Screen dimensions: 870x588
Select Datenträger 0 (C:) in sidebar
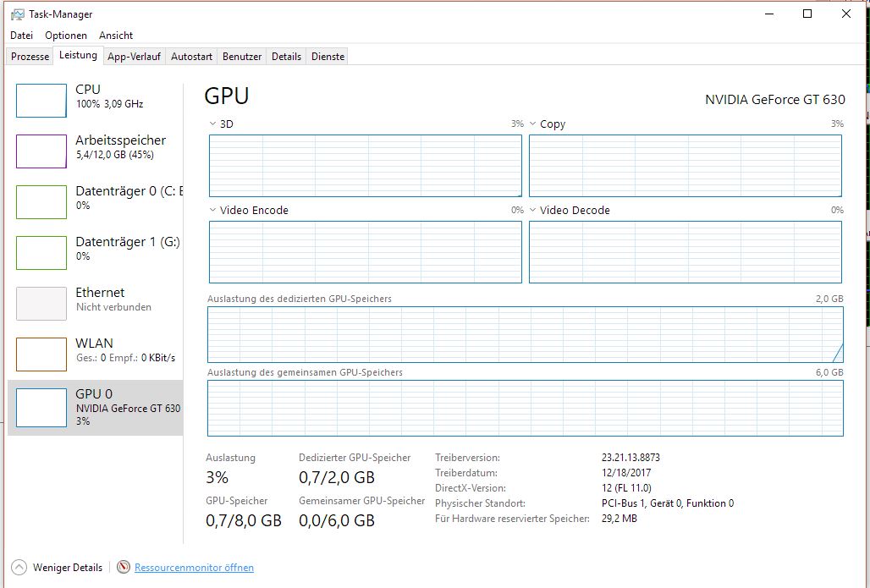[x=96, y=201]
